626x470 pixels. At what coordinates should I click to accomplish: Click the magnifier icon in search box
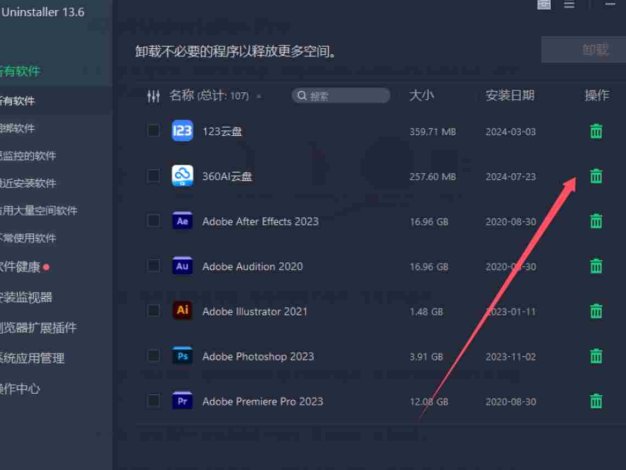pyautogui.click(x=302, y=96)
